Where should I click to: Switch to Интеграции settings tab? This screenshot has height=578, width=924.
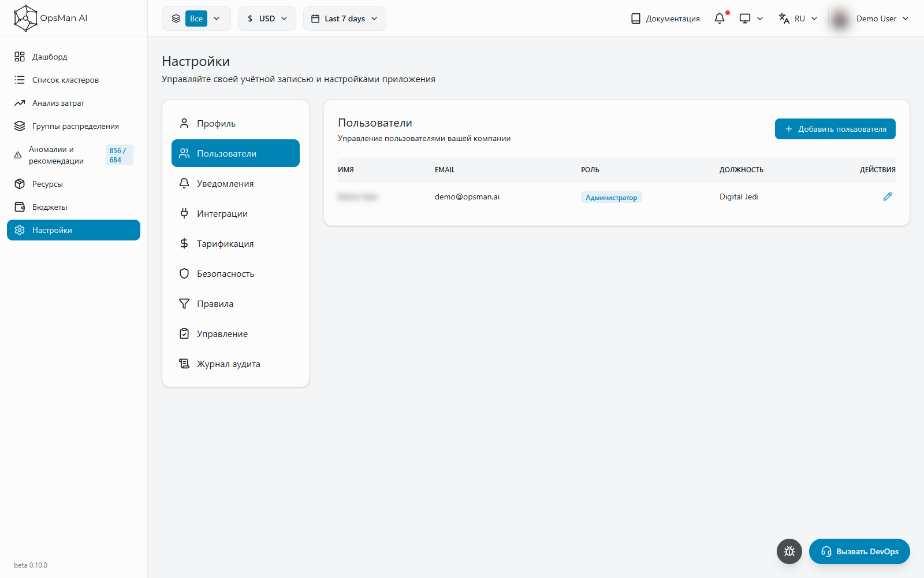pyautogui.click(x=236, y=213)
